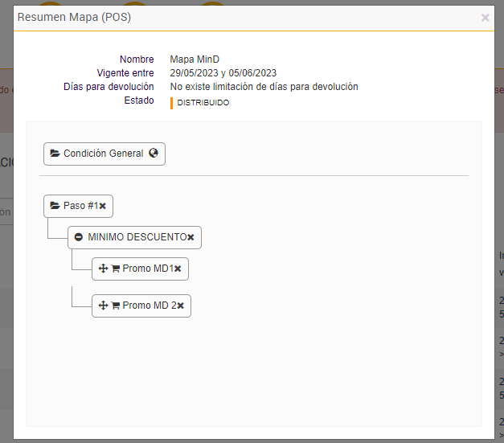
Task: Select the Paso #1 node label
Action: pos(80,206)
